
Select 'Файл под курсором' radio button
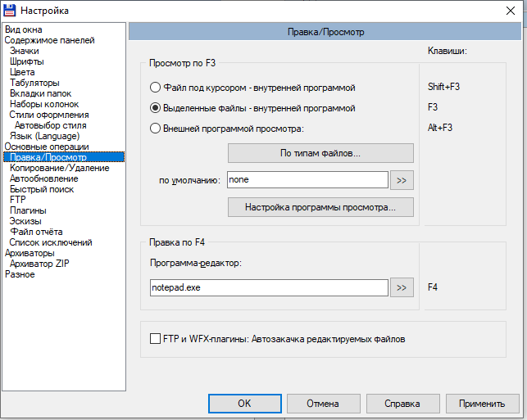pos(155,88)
